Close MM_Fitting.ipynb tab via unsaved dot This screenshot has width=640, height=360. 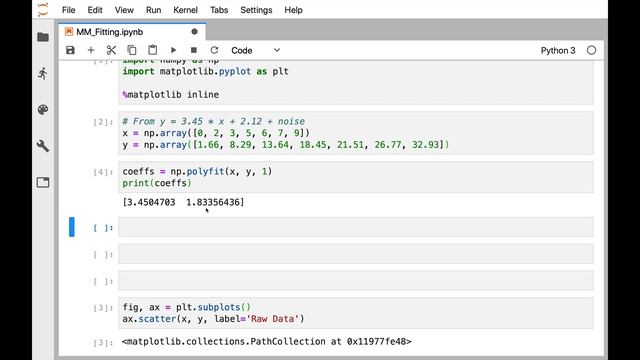194,32
